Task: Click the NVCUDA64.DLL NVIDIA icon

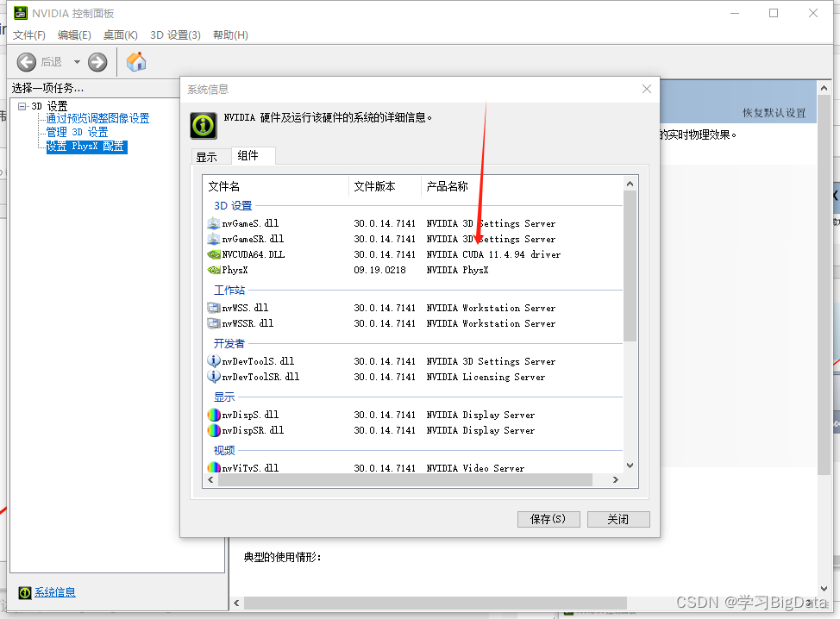Action: pyautogui.click(x=214, y=254)
